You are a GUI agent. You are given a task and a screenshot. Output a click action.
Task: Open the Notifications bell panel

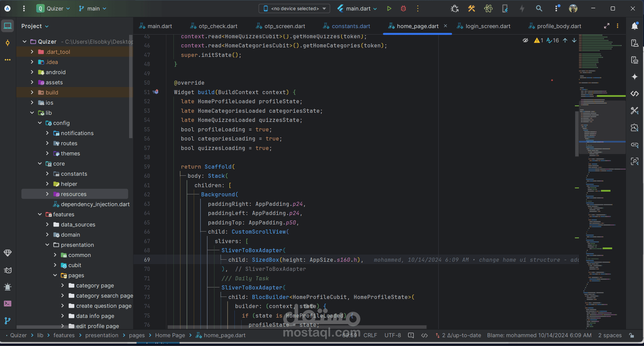pyautogui.click(x=635, y=26)
